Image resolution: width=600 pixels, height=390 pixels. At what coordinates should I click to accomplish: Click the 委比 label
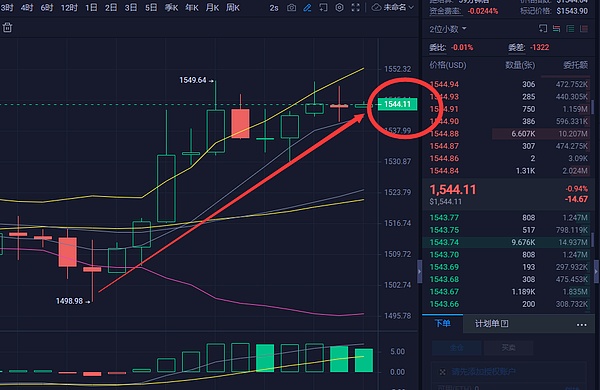point(437,47)
